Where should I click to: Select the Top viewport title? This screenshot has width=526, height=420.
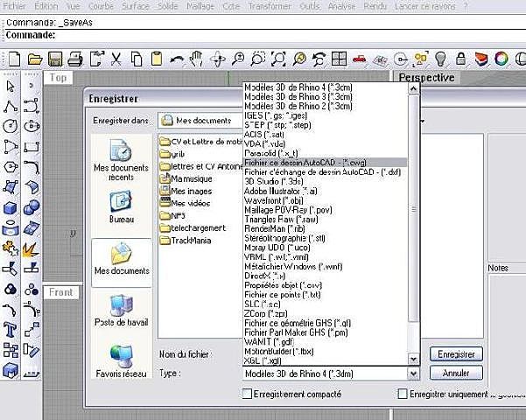click(x=58, y=78)
